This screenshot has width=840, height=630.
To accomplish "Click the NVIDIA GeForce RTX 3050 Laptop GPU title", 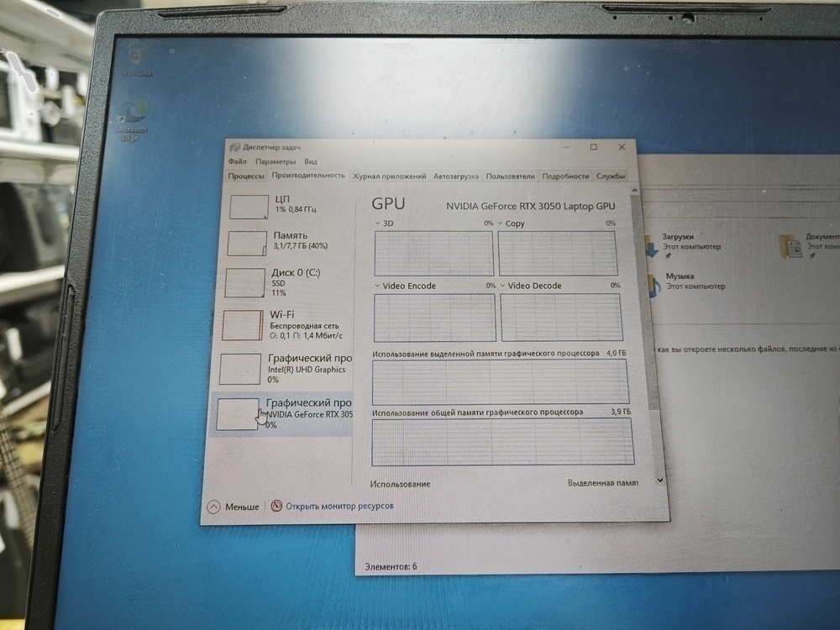I will 530,206.
